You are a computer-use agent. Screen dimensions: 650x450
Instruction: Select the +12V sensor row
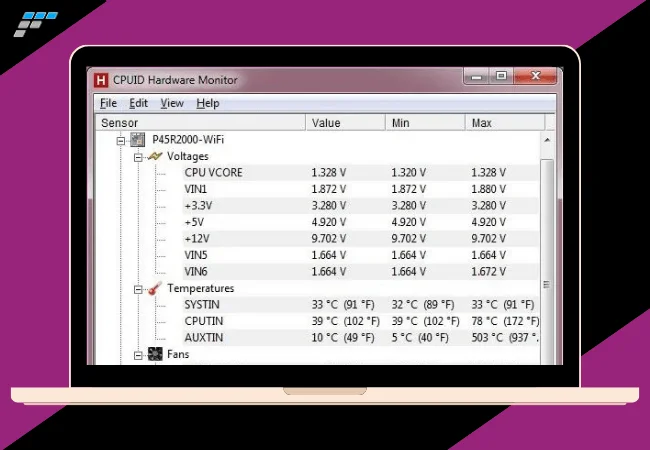(x=361, y=239)
